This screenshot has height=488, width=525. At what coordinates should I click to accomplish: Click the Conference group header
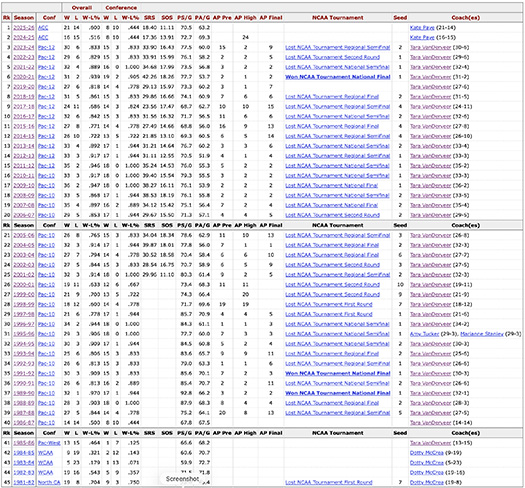click(121, 7)
